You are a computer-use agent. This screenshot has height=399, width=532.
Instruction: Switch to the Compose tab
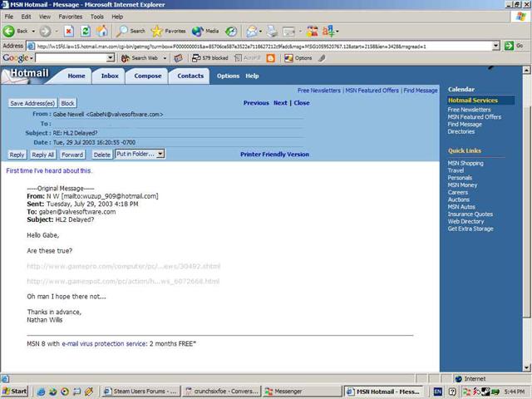pyautogui.click(x=148, y=76)
